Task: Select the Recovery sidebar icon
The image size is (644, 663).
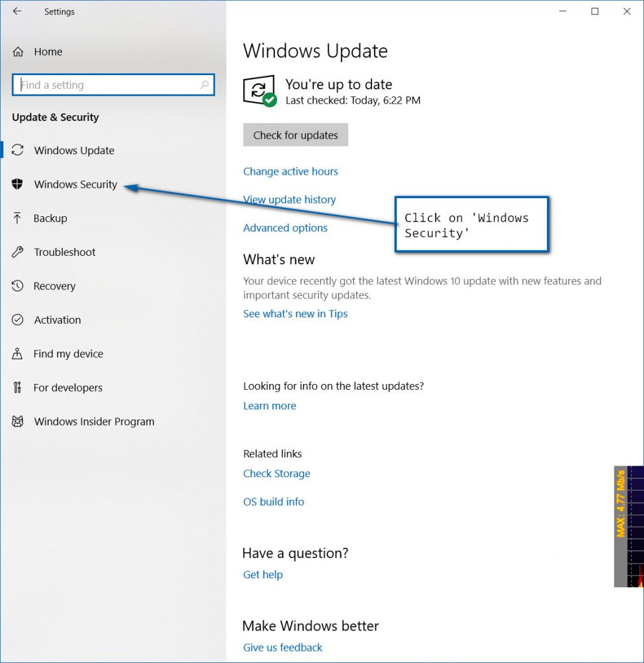Action: coord(17,286)
